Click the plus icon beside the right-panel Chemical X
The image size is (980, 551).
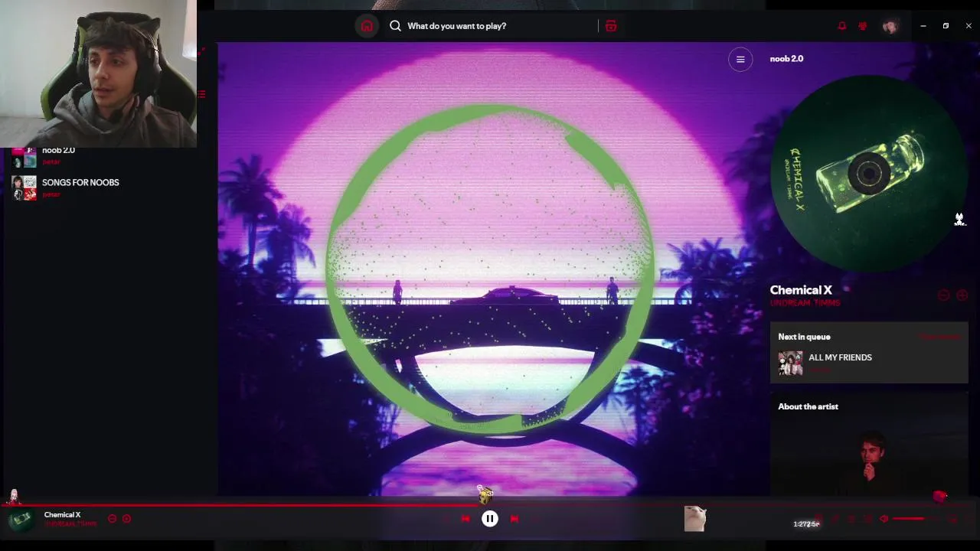962,295
